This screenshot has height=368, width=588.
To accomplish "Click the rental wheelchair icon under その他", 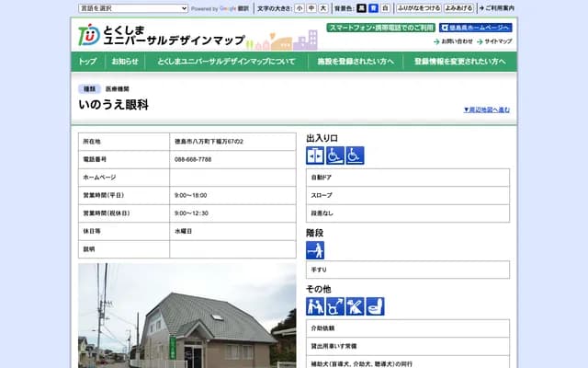I will click(334, 306).
